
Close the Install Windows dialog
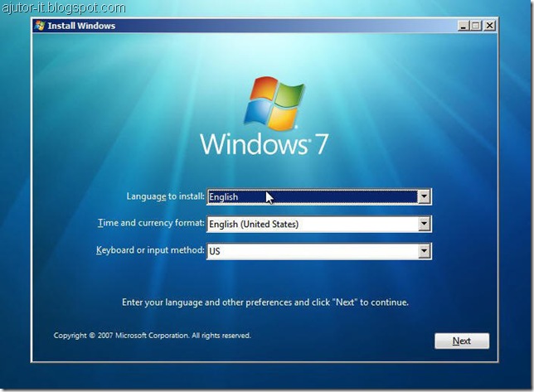pos(489,26)
